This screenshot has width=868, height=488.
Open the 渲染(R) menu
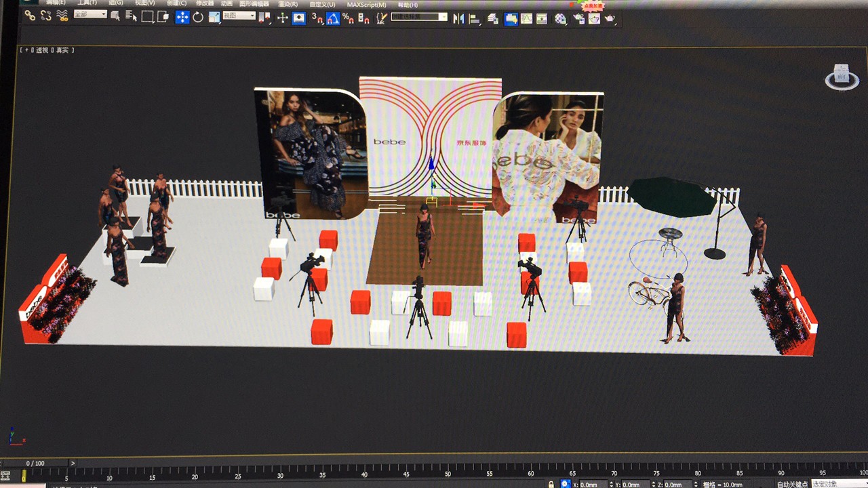288,4
